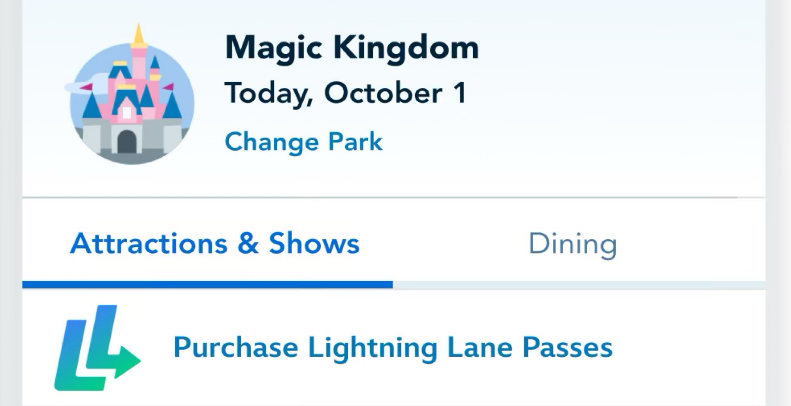Click the castle's gray gate in park icon

pyautogui.click(x=127, y=141)
